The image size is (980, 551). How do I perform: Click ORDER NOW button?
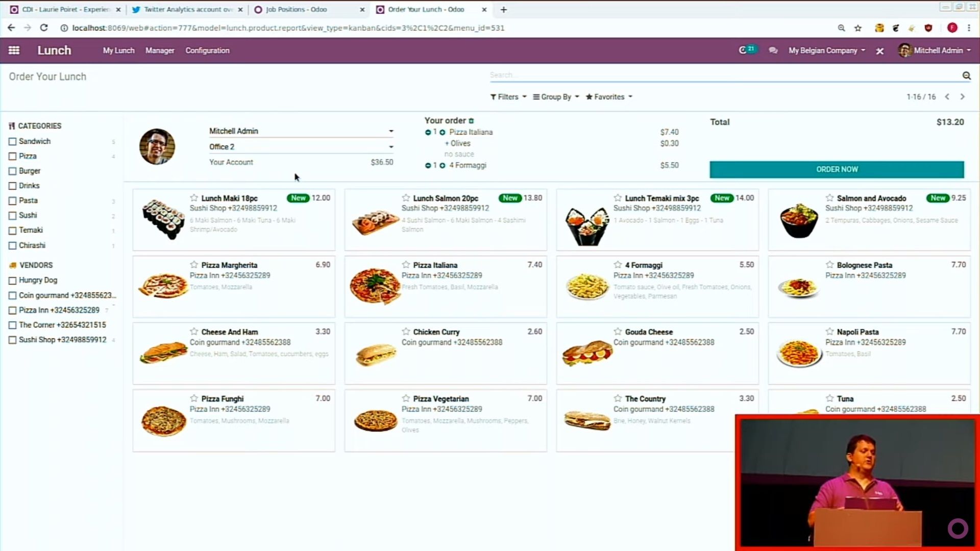pyautogui.click(x=837, y=169)
